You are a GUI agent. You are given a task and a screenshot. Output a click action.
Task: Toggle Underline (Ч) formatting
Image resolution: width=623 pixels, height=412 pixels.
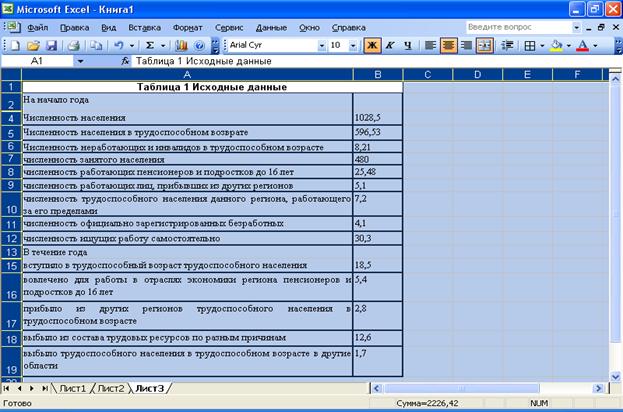click(408, 46)
